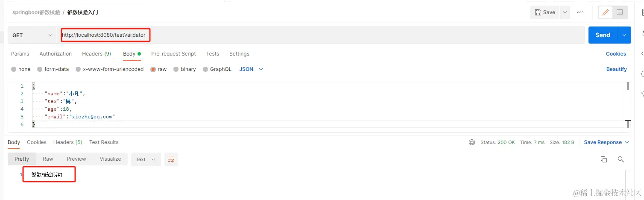Open the Tests tab

212,54
